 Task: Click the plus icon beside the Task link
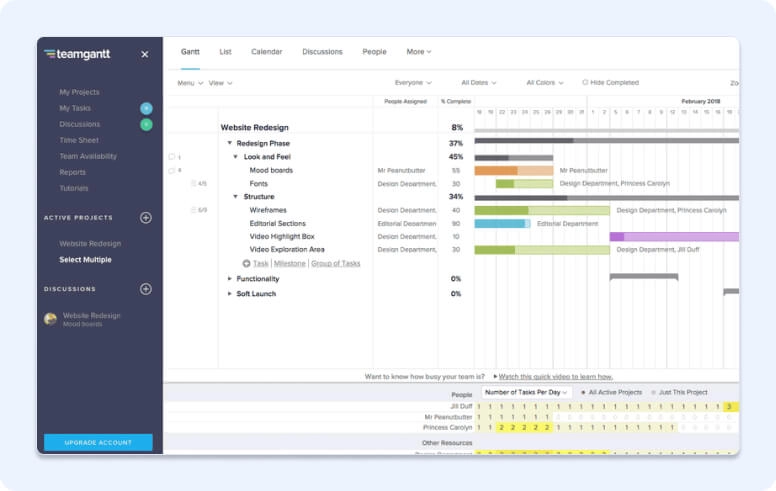(246, 264)
